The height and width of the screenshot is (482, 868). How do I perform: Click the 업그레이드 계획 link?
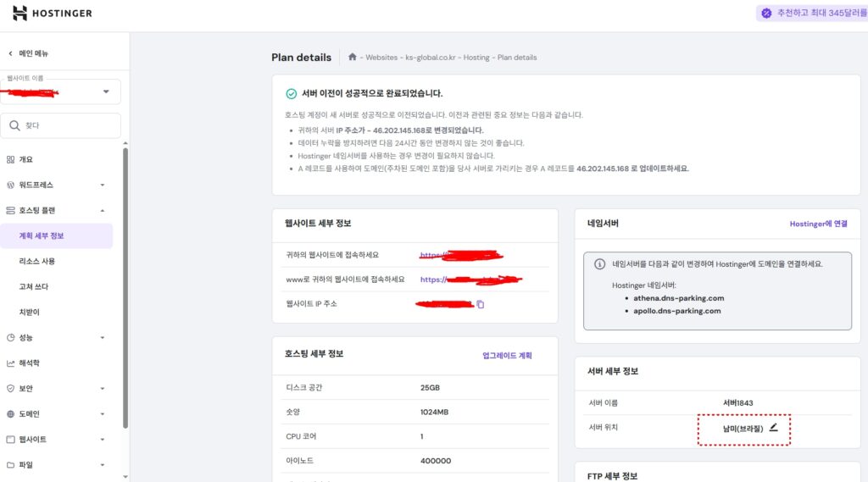pyautogui.click(x=507, y=356)
